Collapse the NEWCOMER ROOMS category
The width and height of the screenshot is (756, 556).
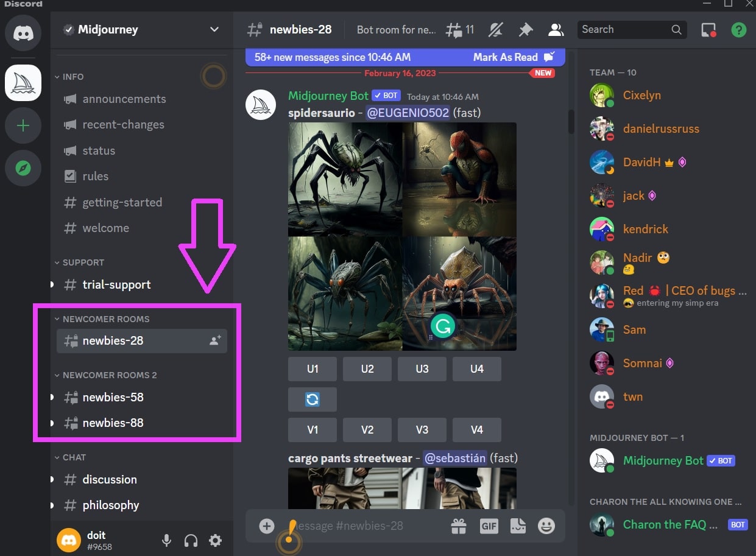[x=102, y=319]
